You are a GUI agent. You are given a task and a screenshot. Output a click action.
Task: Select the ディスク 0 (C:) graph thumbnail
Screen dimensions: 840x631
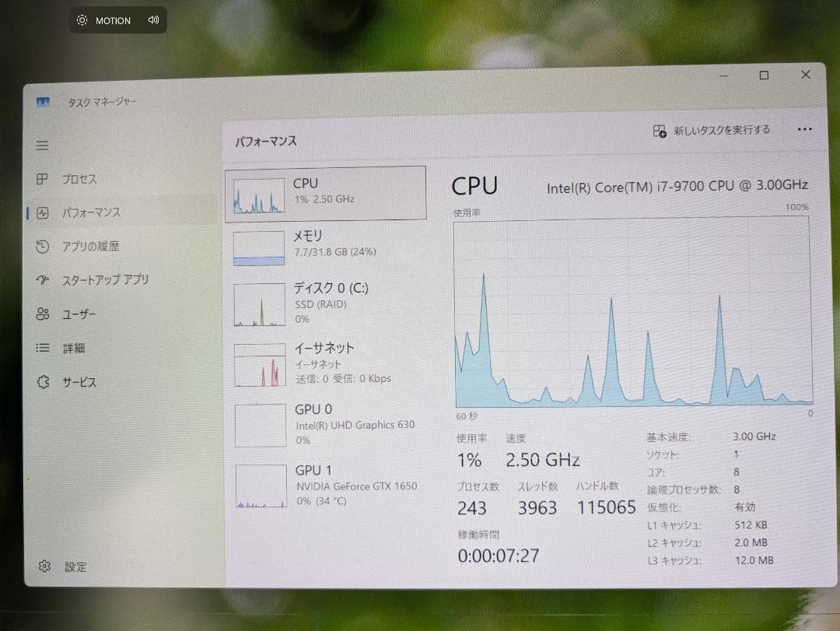click(x=259, y=304)
